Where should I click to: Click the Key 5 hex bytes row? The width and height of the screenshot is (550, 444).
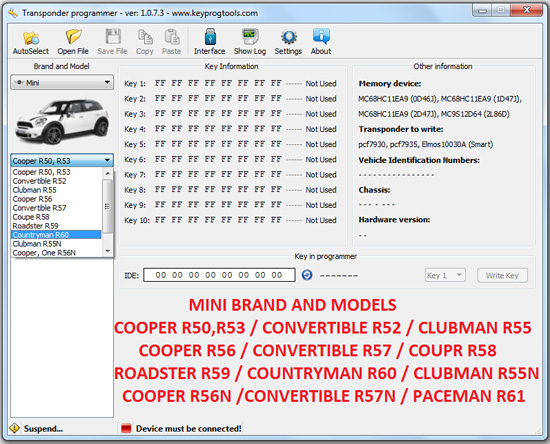[x=218, y=144]
